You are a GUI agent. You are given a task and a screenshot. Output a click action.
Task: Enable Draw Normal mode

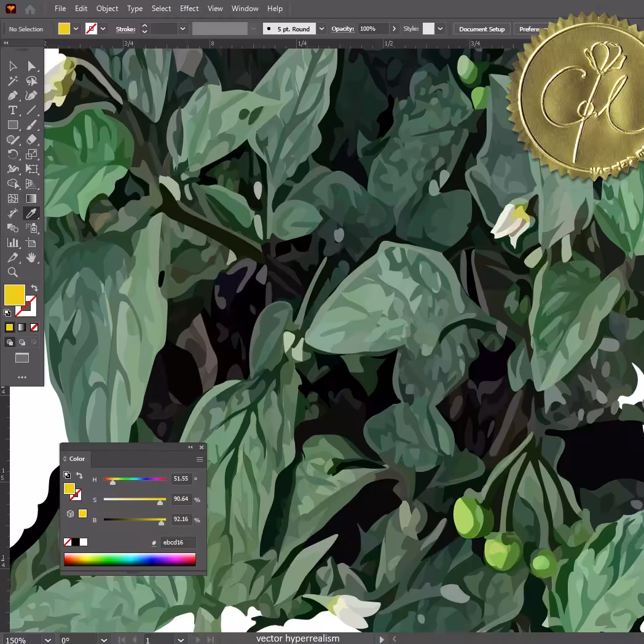(10, 342)
